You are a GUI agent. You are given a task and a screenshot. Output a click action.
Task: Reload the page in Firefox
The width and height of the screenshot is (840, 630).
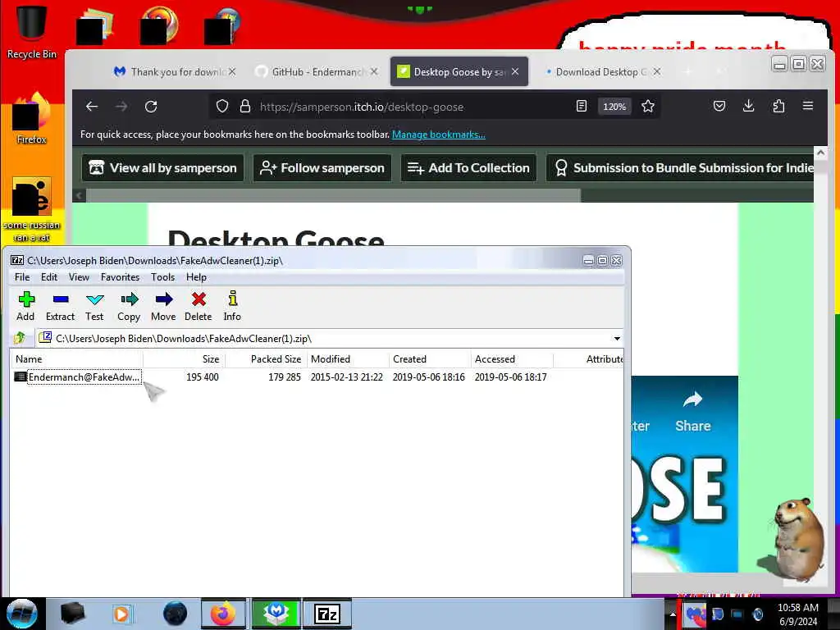pos(151,107)
